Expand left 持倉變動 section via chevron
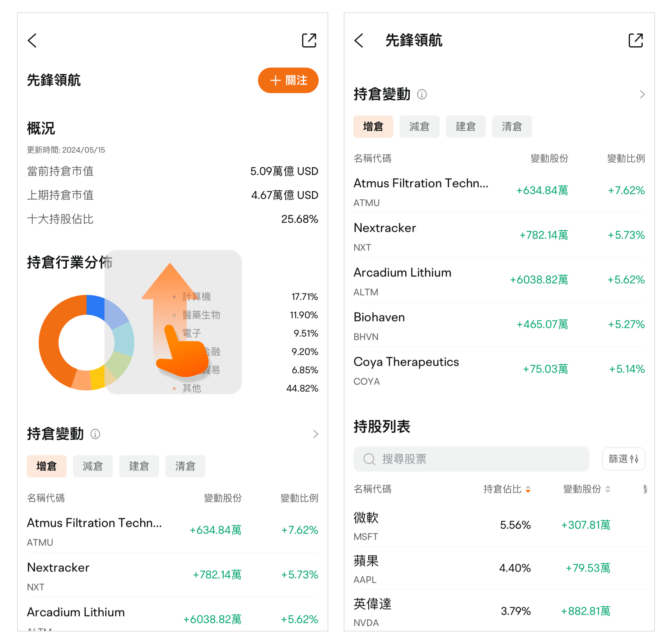The image size is (672, 644). coord(315,434)
